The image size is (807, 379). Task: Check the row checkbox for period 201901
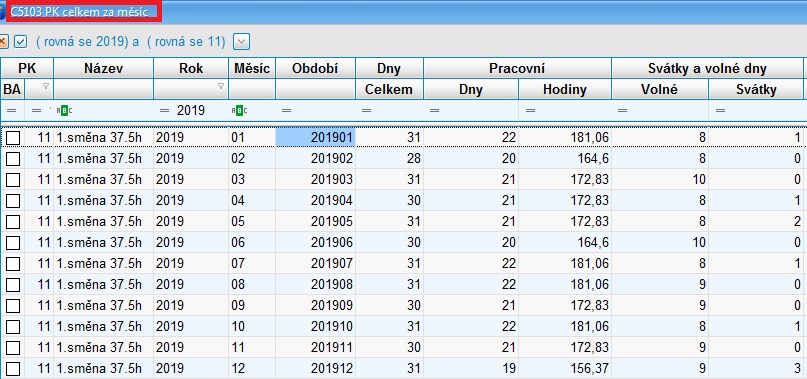click(13, 137)
